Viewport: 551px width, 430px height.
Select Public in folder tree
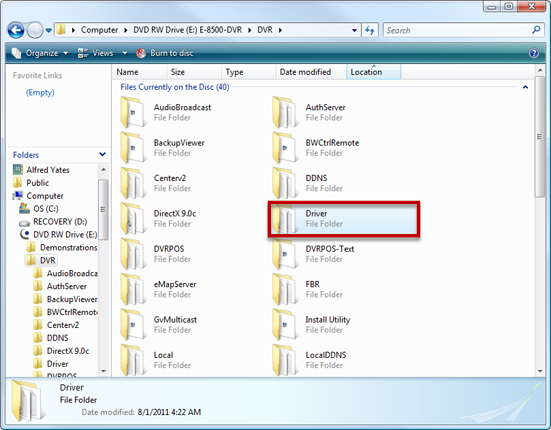[31, 183]
